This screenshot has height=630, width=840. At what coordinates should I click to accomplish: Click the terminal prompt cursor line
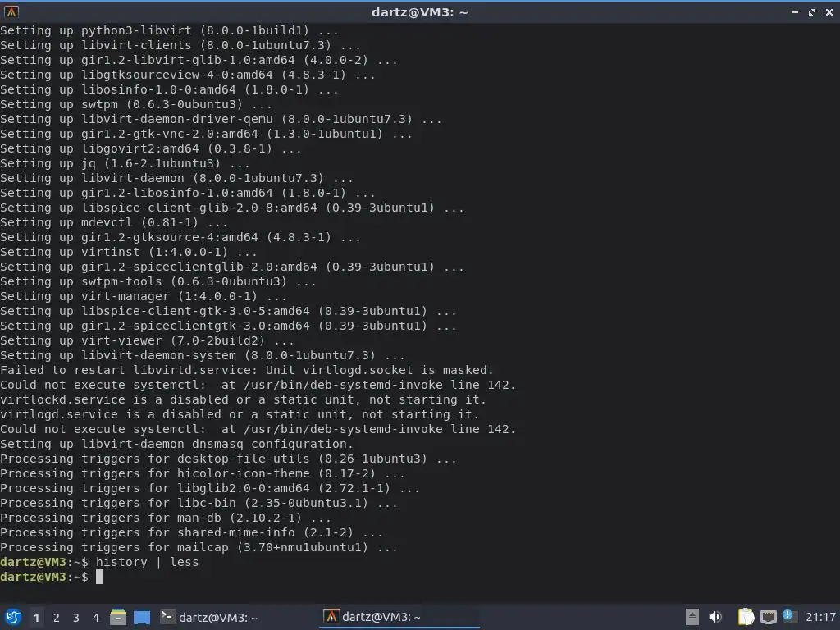52,577
